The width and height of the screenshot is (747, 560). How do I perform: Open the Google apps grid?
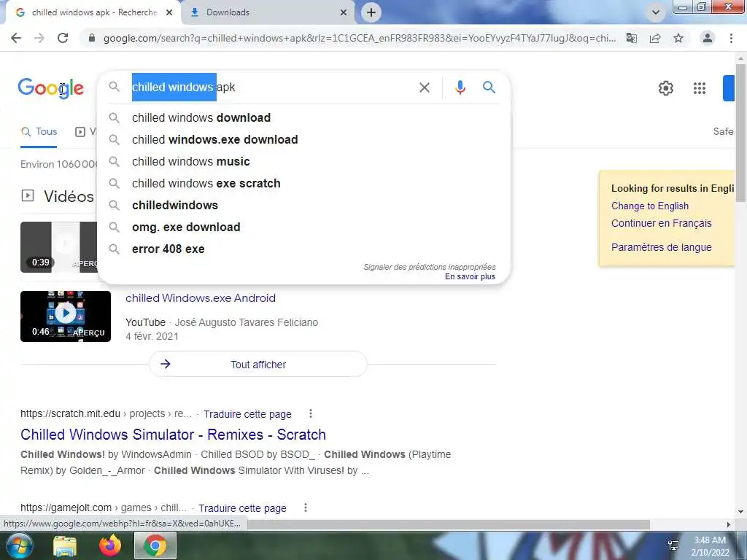[x=700, y=88]
